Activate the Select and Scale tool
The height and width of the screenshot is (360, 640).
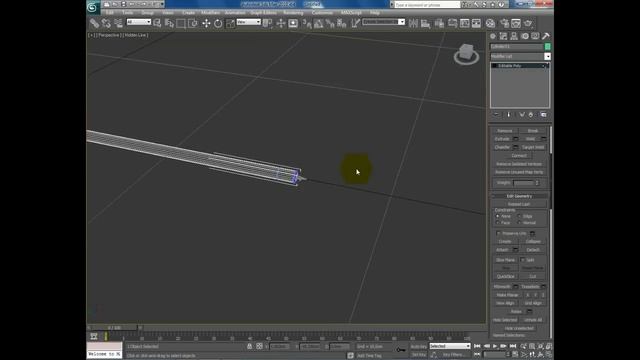pos(230,23)
